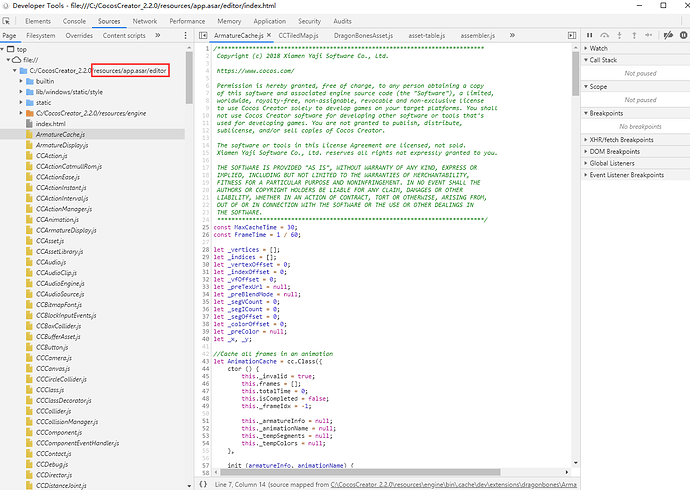Hide the file navigator sidebar
Image resolution: width=690 pixels, height=490 pixels.
[x=205, y=35]
